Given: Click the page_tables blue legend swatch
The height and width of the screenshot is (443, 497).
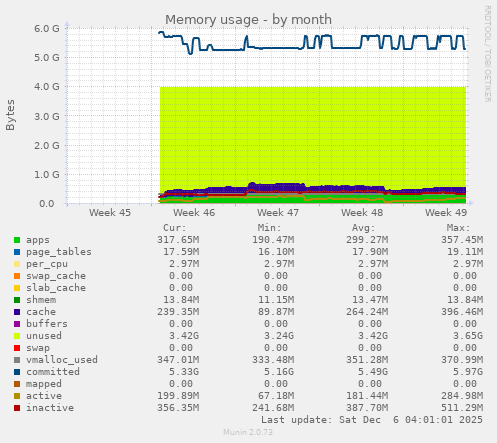Looking at the screenshot, I should pyautogui.click(x=17, y=252).
